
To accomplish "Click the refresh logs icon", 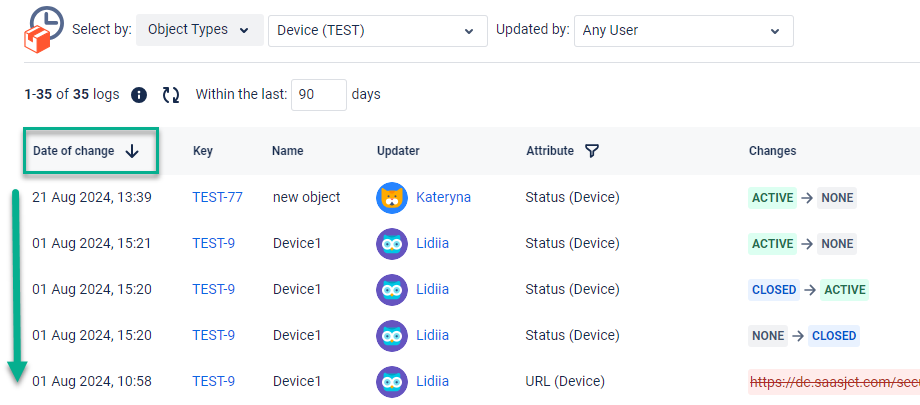I will [171, 95].
